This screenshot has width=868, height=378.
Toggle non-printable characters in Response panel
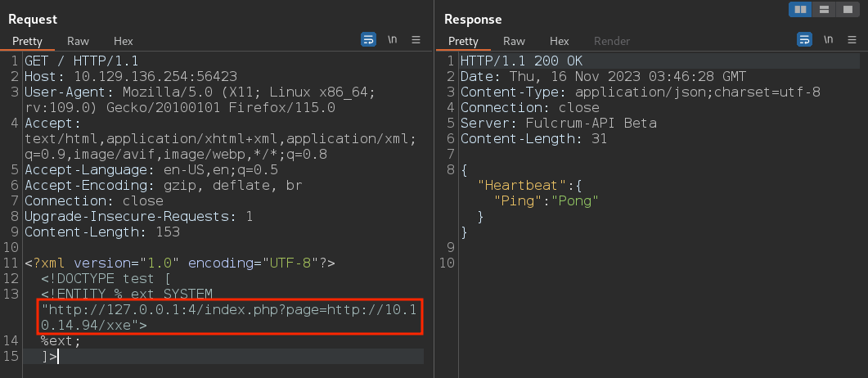click(x=828, y=40)
